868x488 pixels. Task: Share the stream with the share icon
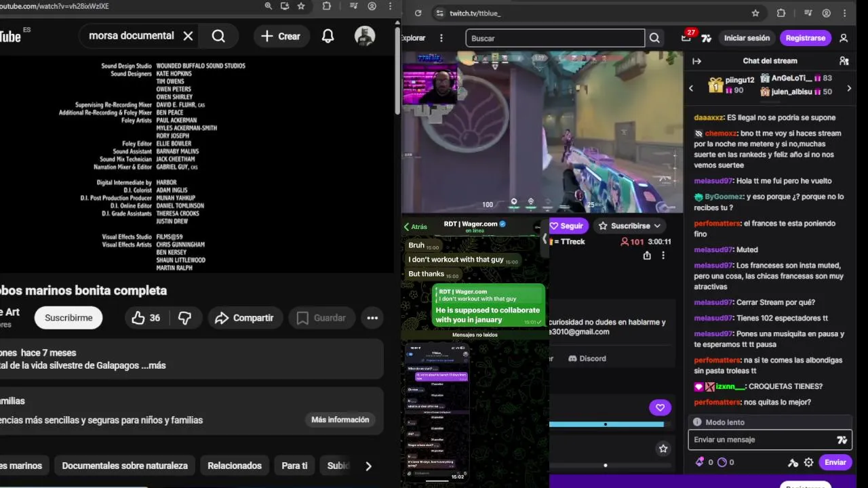(x=647, y=256)
